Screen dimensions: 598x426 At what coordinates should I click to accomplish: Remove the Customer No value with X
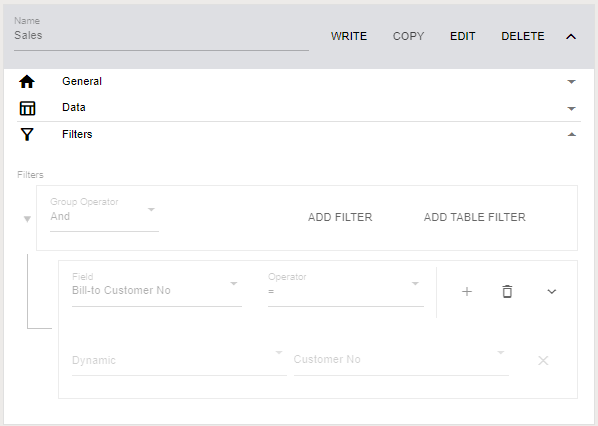click(543, 360)
